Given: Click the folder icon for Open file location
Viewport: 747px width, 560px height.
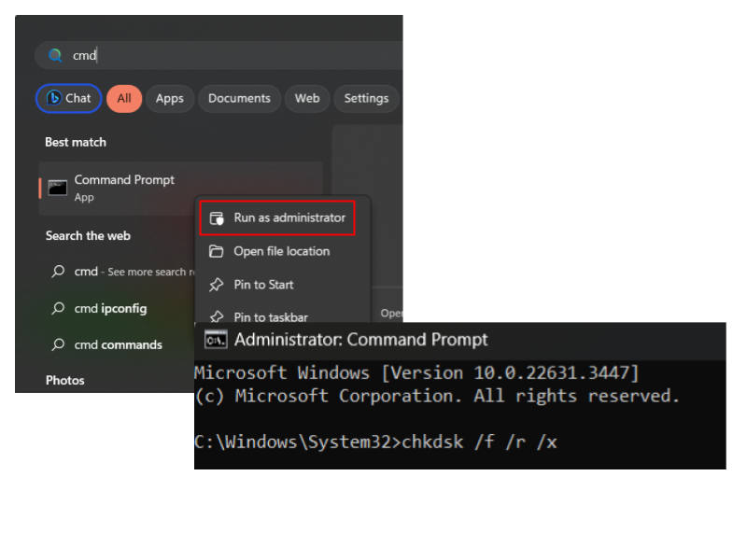Looking at the screenshot, I should pos(217,251).
